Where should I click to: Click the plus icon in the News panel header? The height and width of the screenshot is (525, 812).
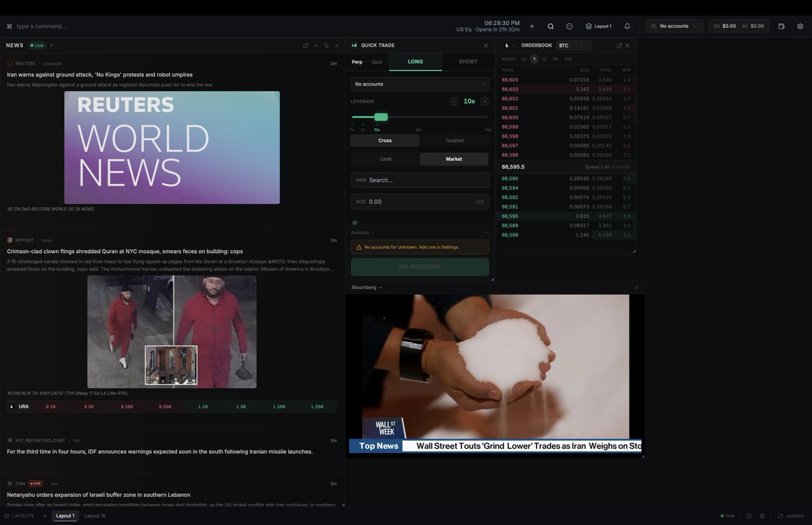[315, 45]
